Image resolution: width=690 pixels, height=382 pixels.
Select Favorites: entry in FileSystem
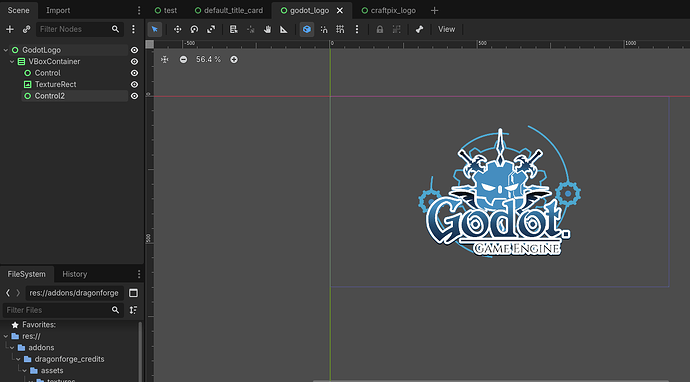point(39,325)
